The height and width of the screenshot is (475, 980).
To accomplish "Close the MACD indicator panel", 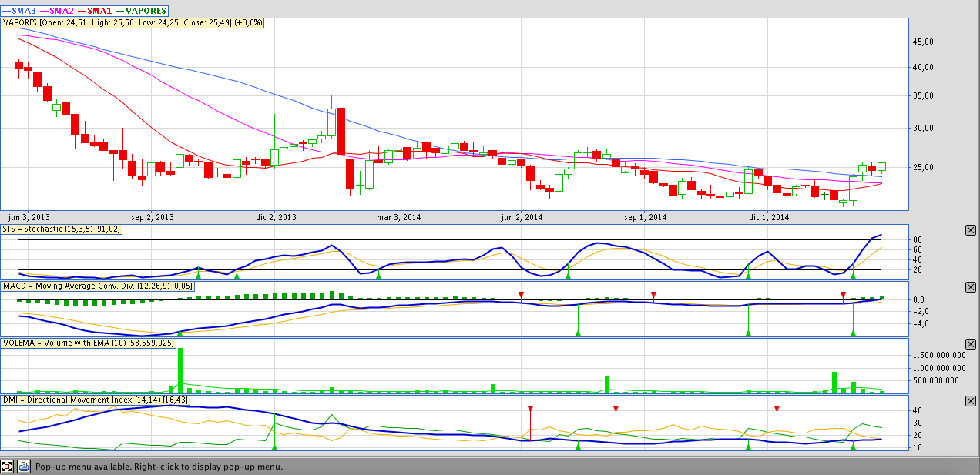I will [x=971, y=287].
